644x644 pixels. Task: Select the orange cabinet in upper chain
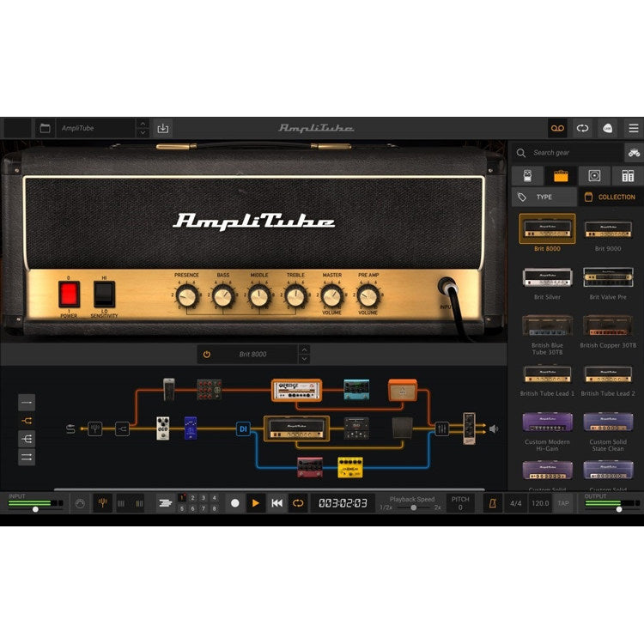403,390
